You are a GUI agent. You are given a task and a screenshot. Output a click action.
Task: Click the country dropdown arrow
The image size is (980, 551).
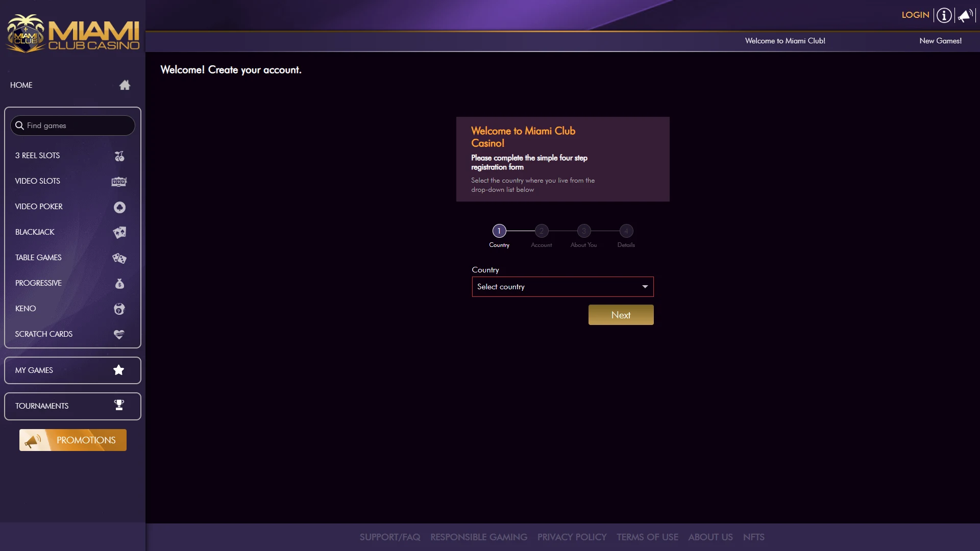point(645,287)
